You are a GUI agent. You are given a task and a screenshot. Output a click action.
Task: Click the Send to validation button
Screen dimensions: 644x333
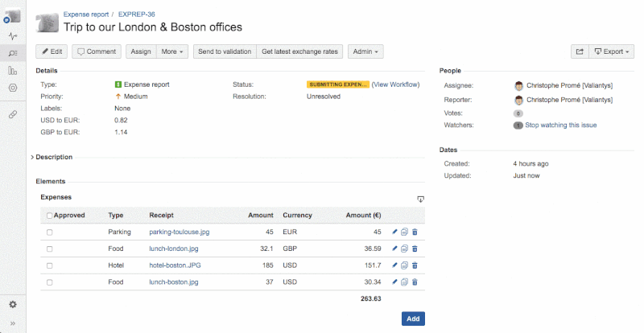[225, 51]
